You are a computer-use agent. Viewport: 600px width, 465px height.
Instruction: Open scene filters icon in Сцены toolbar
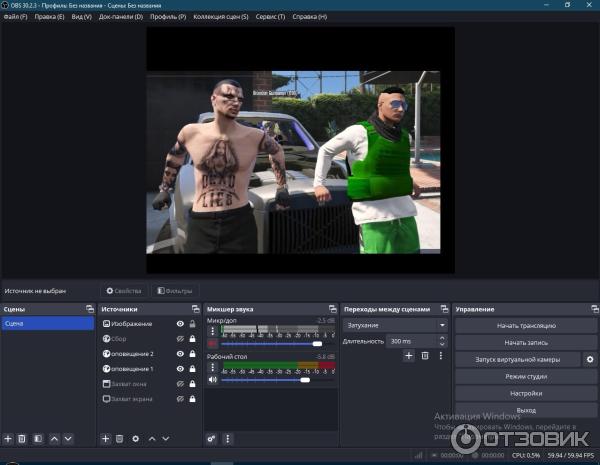coord(38,439)
